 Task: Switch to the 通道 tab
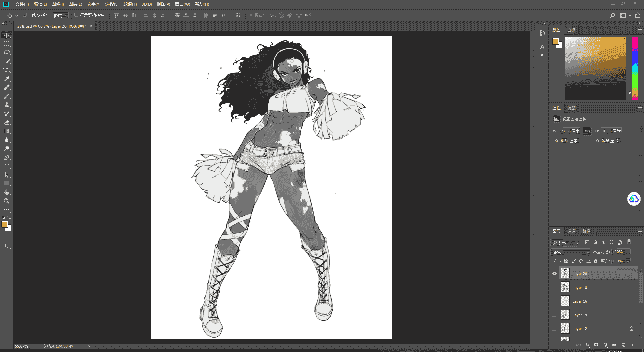[x=571, y=231]
